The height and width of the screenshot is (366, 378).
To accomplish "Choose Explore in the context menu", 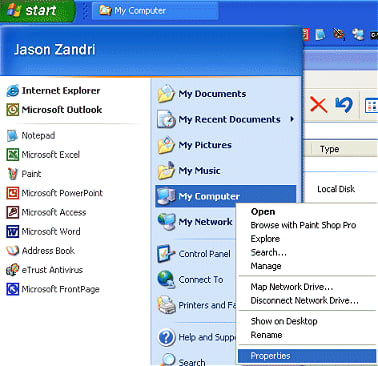I will [x=265, y=239].
